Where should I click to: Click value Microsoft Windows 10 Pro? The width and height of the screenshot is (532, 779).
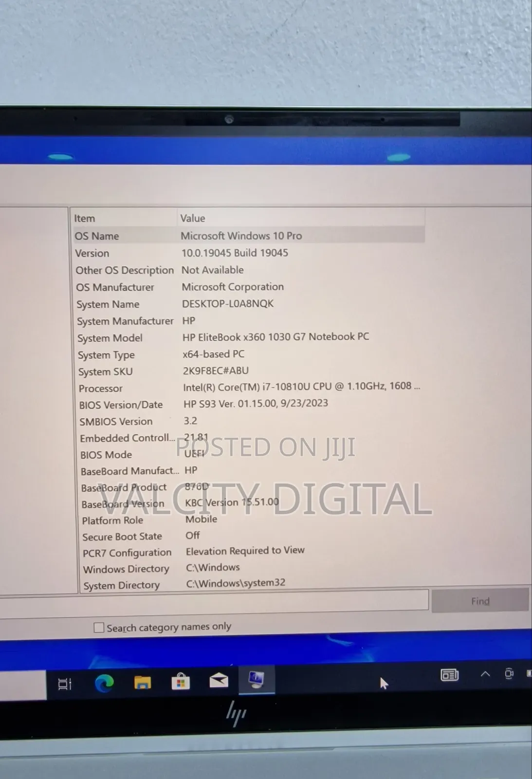click(241, 236)
